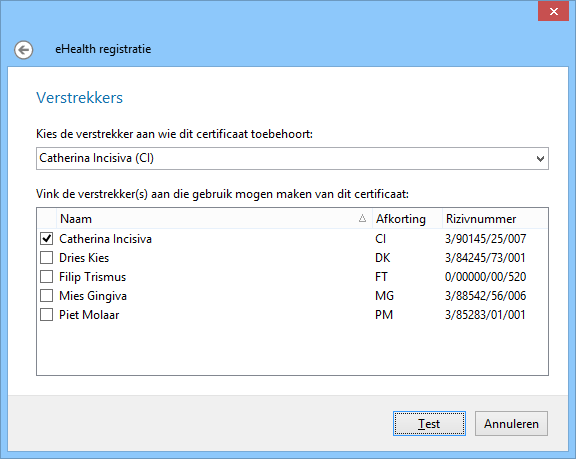Click the Test button
The image size is (576, 459).
click(429, 424)
